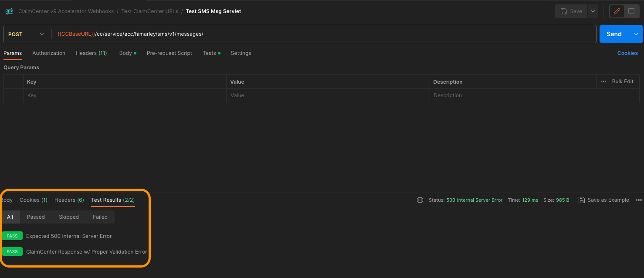Click the HTTP collection icon beside breadcrumb
Image resolution: width=644 pixels, height=278 pixels.
tap(9, 11)
